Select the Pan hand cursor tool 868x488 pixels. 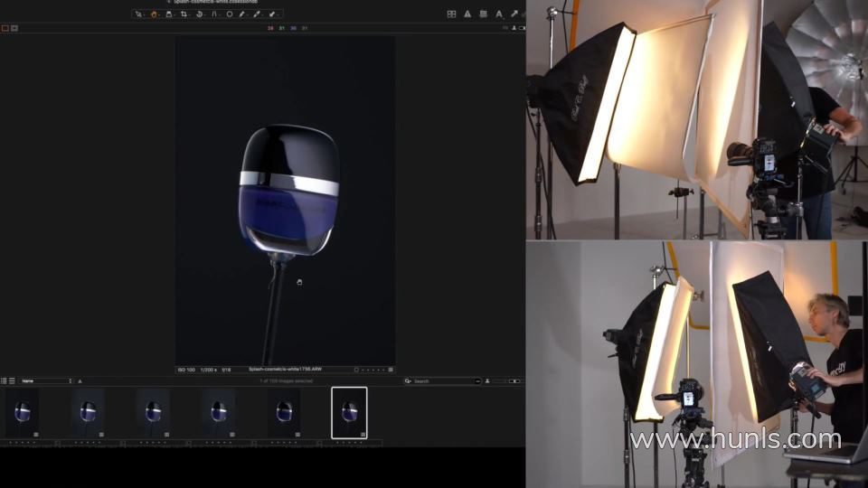point(153,14)
